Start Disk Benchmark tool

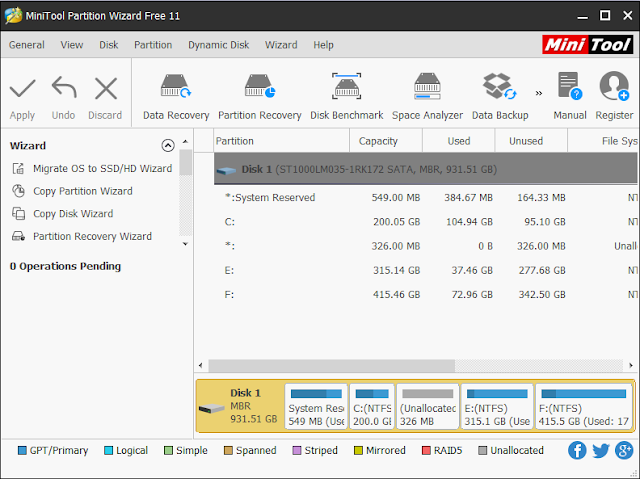(347, 97)
